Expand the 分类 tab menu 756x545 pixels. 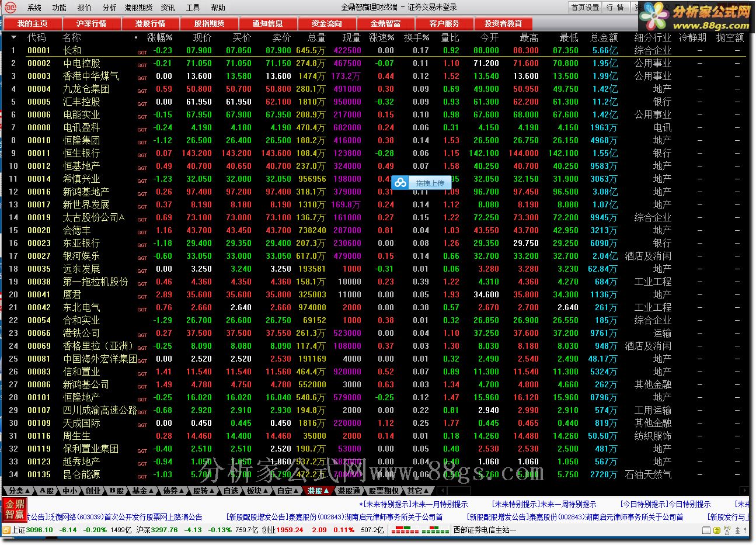click(x=20, y=491)
